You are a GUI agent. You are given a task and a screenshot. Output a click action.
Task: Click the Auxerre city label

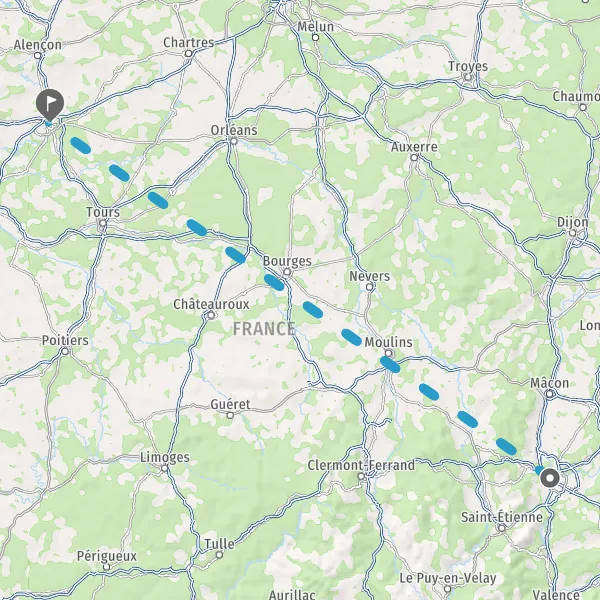(x=414, y=147)
